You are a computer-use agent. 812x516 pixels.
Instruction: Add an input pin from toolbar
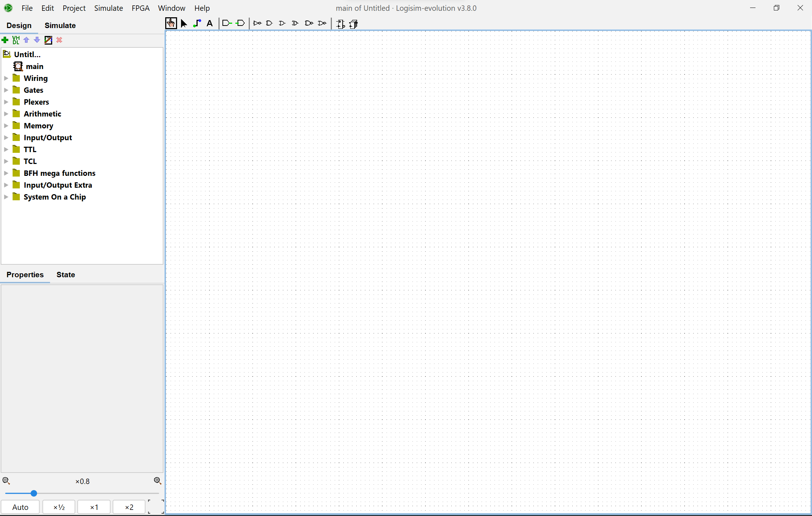coord(227,23)
